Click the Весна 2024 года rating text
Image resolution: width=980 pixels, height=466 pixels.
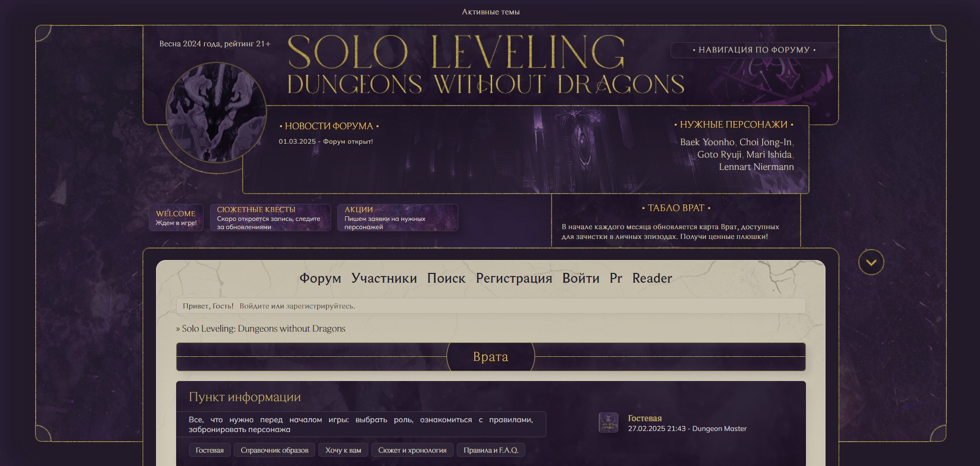[215, 44]
